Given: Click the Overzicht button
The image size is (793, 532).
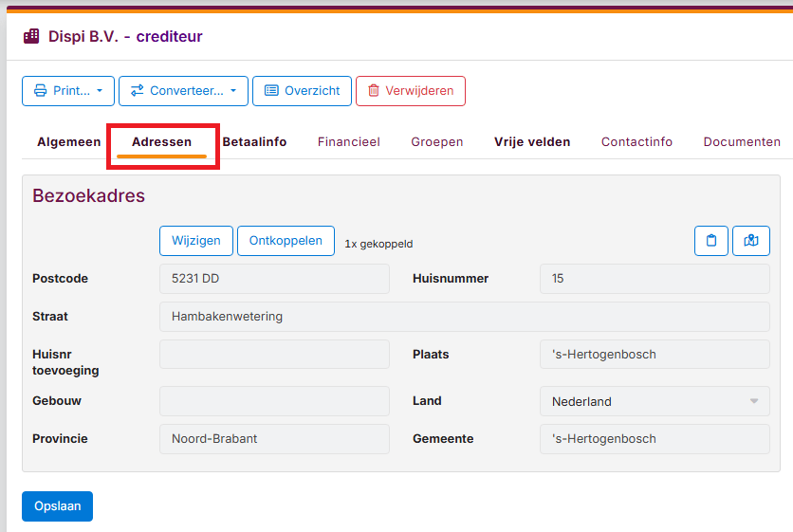Looking at the screenshot, I should pyautogui.click(x=302, y=91).
